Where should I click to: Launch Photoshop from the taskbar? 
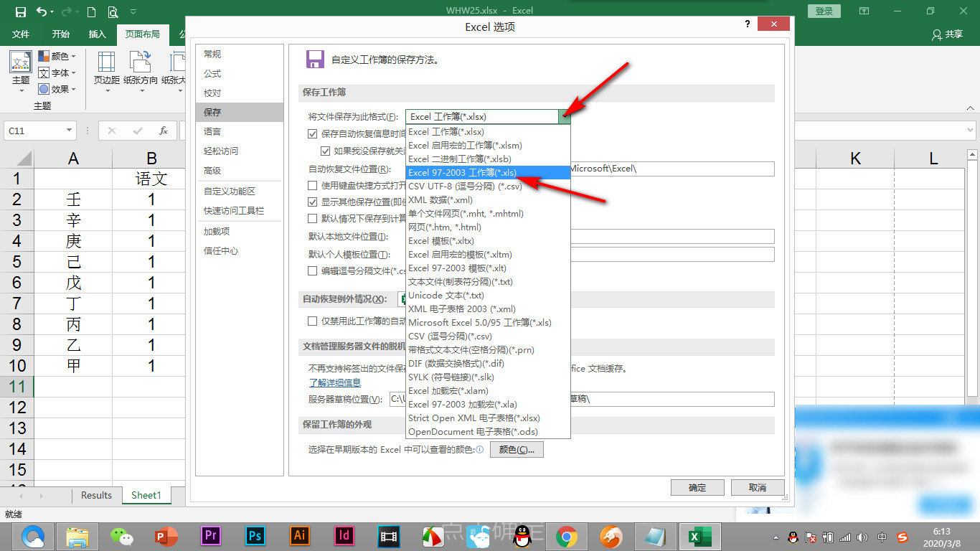click(x=255, y=536)
